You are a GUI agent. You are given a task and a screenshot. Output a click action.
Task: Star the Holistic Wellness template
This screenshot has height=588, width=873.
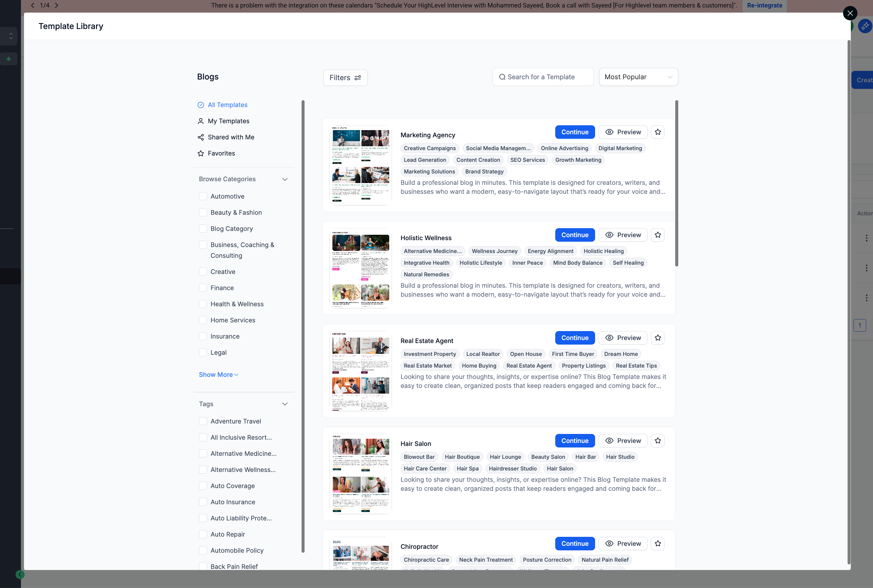[x=658, y=235]
